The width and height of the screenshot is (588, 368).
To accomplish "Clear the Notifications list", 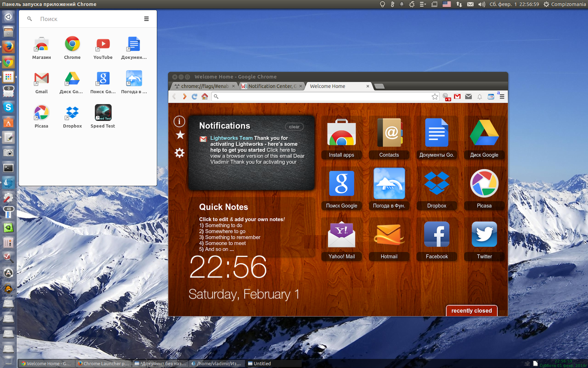I will click(294, 127).
